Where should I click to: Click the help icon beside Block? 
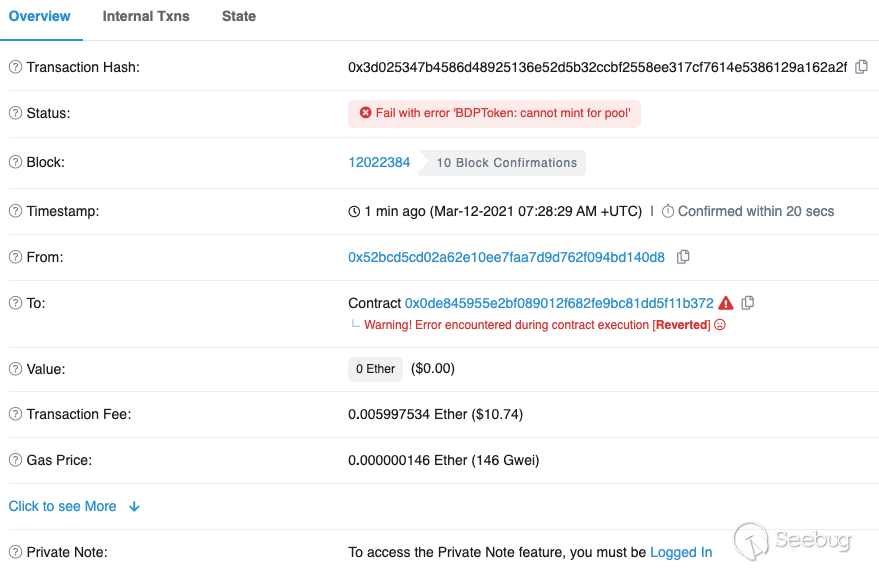click(x=15, y=162)
